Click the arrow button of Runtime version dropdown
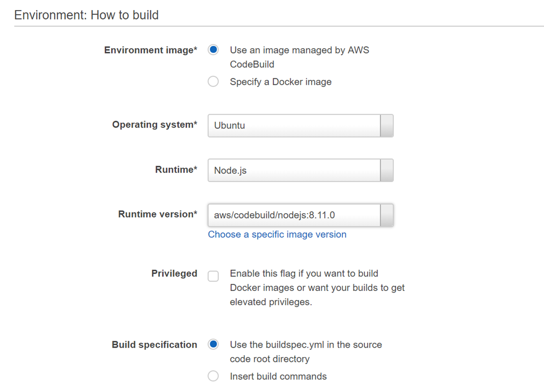The width and height of the screenshot is (544, 392). pos(387,215)
